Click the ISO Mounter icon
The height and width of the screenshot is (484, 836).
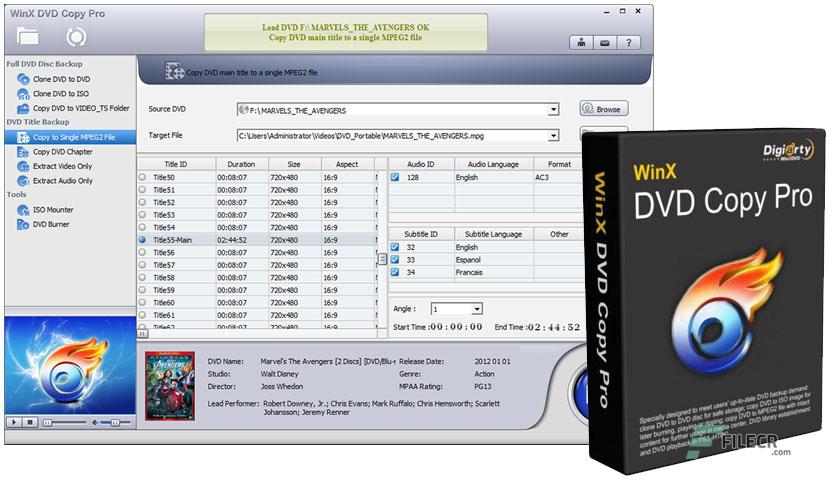[x=23, y=210]
